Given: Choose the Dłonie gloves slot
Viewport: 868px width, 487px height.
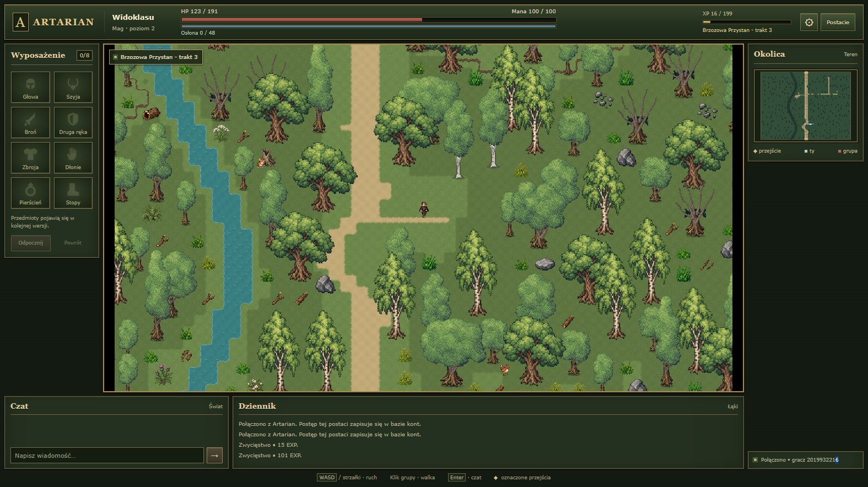Looking at the screenshot, I should [x=73, y=158].
